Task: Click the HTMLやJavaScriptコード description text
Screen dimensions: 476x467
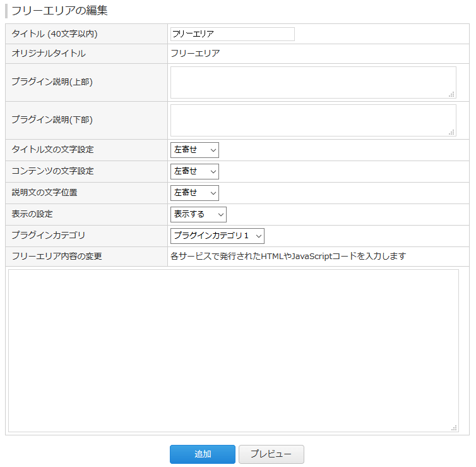Action: [x=288, y=257]
